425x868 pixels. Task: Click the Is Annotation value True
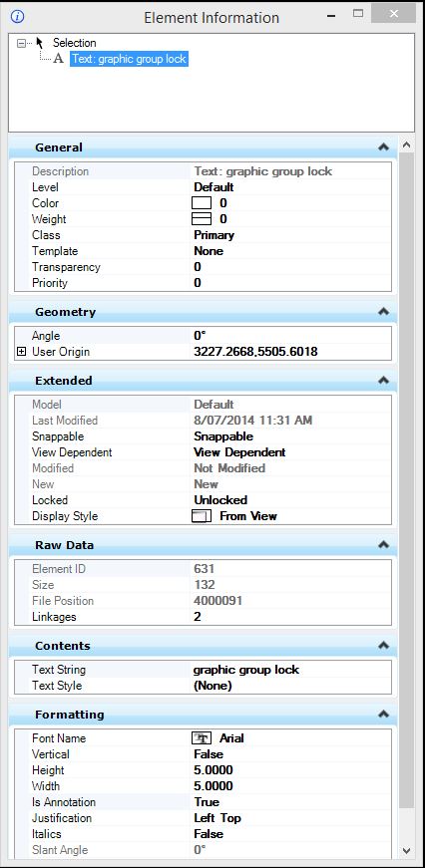[207, 801]
